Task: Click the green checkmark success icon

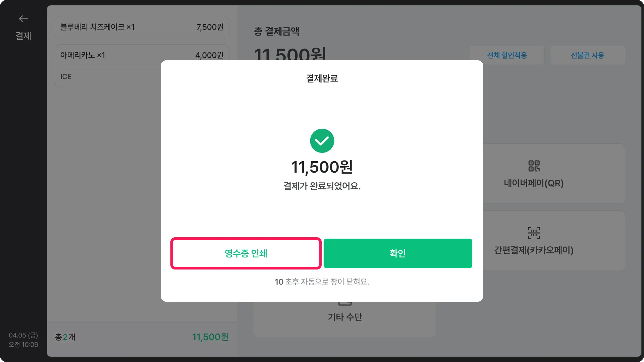Action: pyautogui.click(x=322, y=141)
